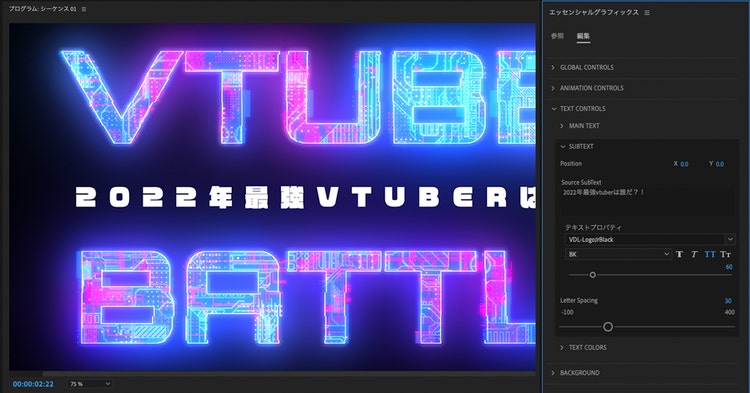Toggle faux bold text style
The width and height of the screenshot is (750, 393).
[x=679, y=254]
